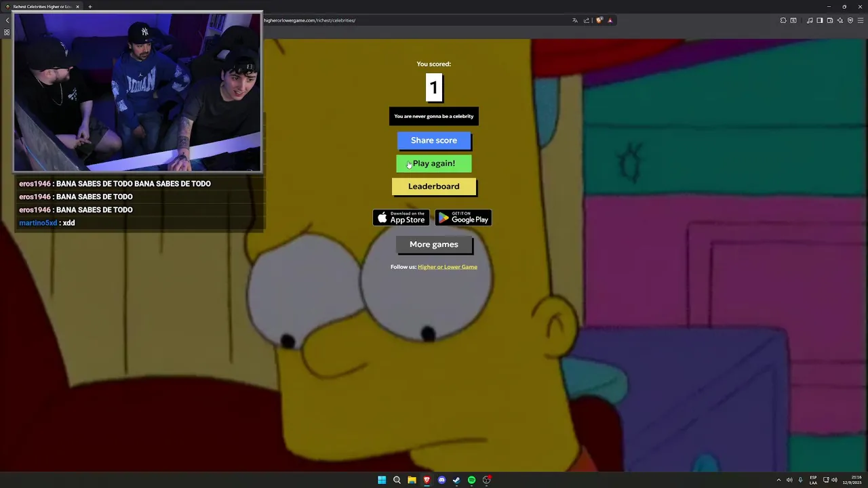Image resolution: width=868 pixels, height=488 pixels.
Task: Click the microphone tray icon
Action: (800, 480)
